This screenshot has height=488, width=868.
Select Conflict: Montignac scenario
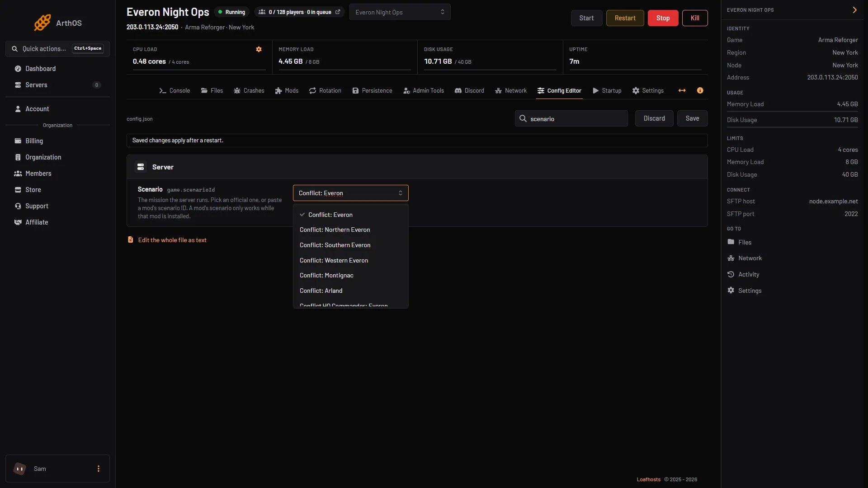coord(351,275)
